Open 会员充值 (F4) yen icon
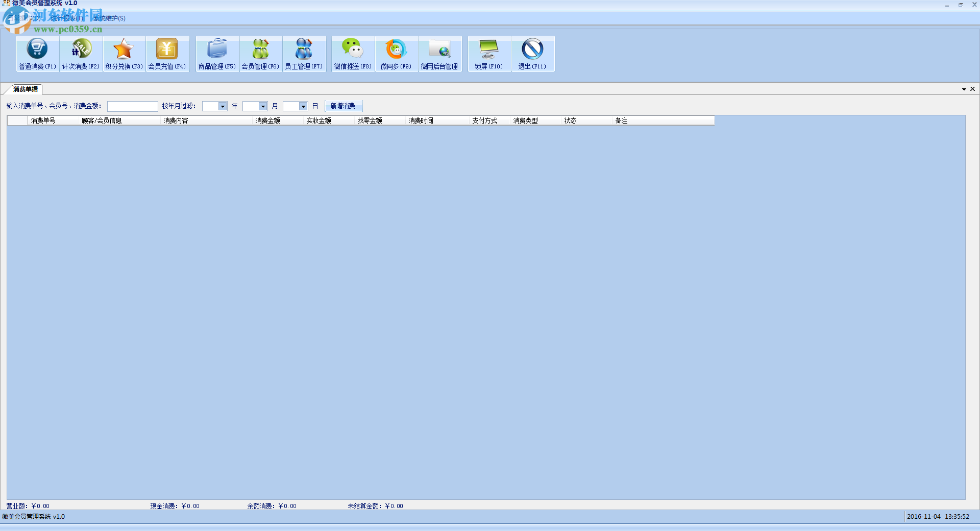980x531 pixels. point(167,54)
